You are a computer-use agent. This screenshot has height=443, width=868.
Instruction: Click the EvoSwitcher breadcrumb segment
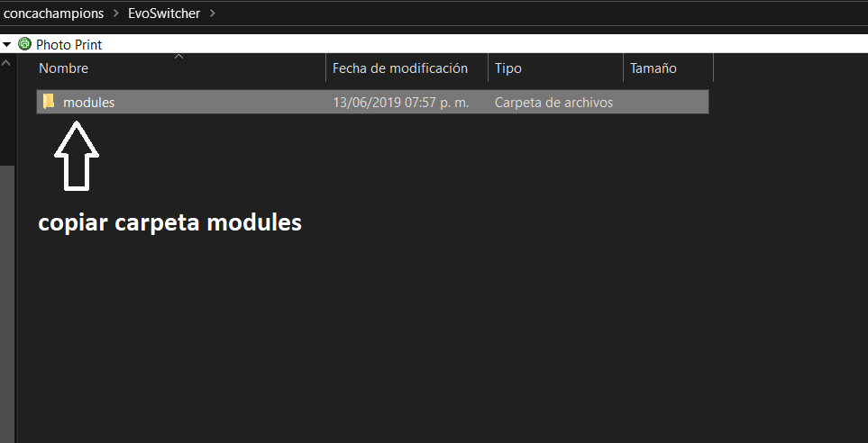click(162, 14)
